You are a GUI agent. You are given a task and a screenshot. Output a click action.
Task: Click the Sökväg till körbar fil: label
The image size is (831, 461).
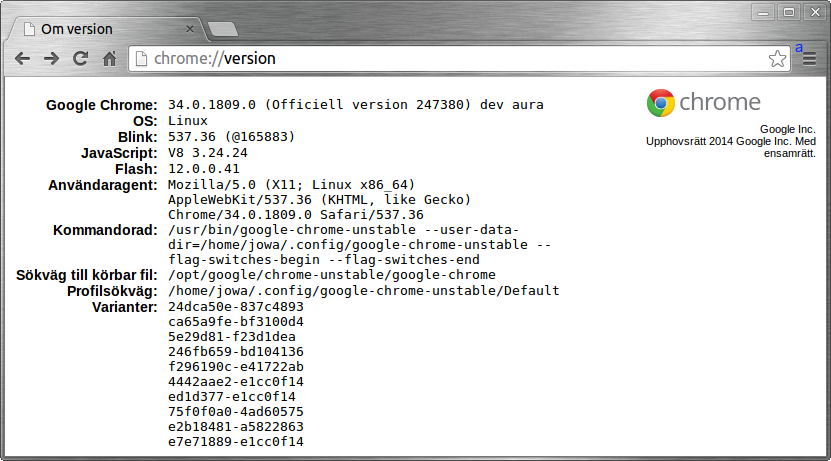87,275
